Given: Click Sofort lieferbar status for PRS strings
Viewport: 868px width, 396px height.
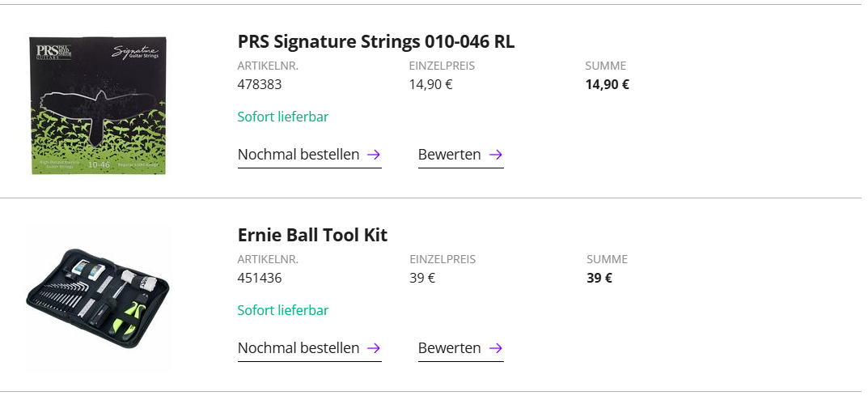Looking at the screenshot, I should (x=283, y=117).
